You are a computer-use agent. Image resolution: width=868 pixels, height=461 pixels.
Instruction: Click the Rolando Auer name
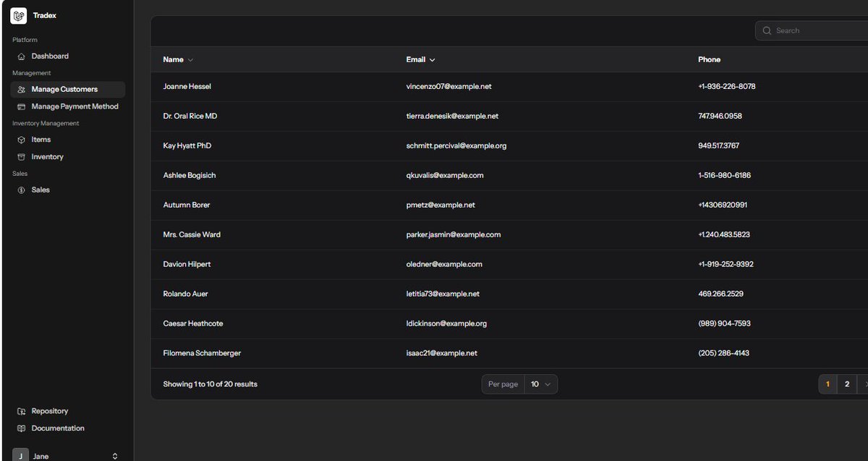click(x=186, y=295)
